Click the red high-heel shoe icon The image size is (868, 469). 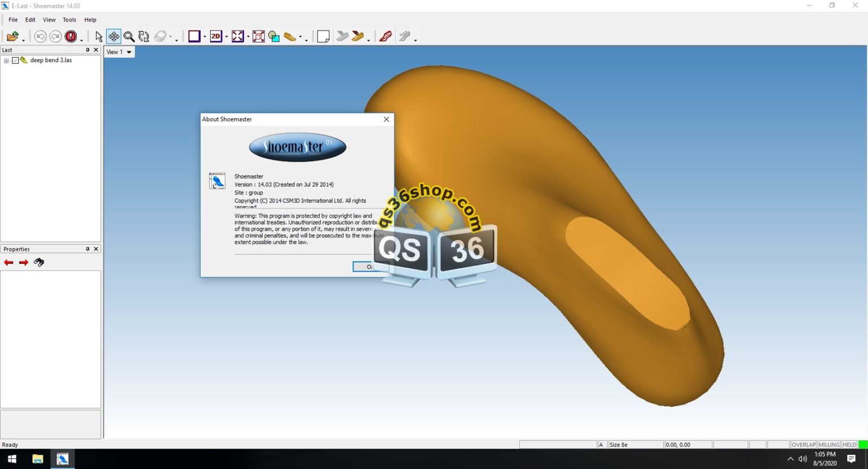tap(386, 37)
